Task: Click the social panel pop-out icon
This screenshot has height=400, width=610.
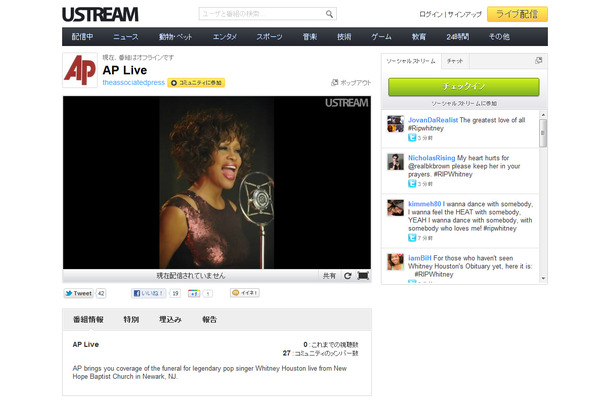Action: (538, 60)
